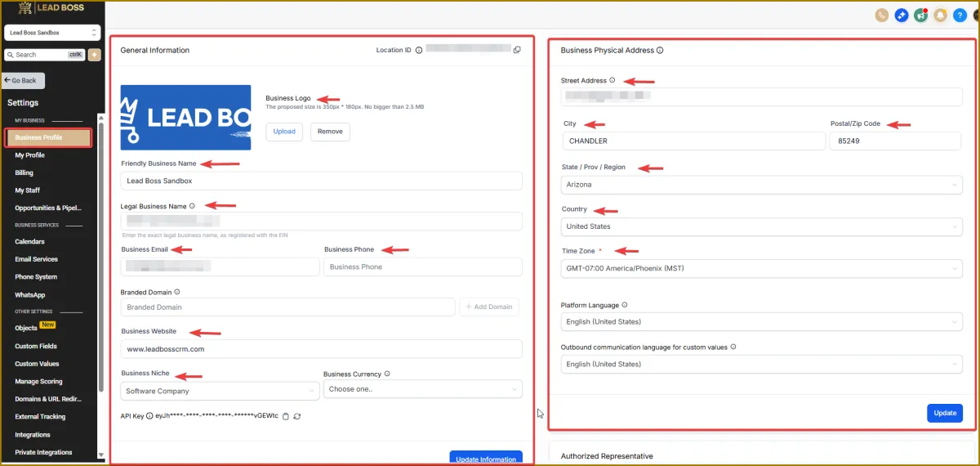Open Domains & URL Redirects settings
Viewport: 980px width, 466px height.
click(x=48, y=399)
